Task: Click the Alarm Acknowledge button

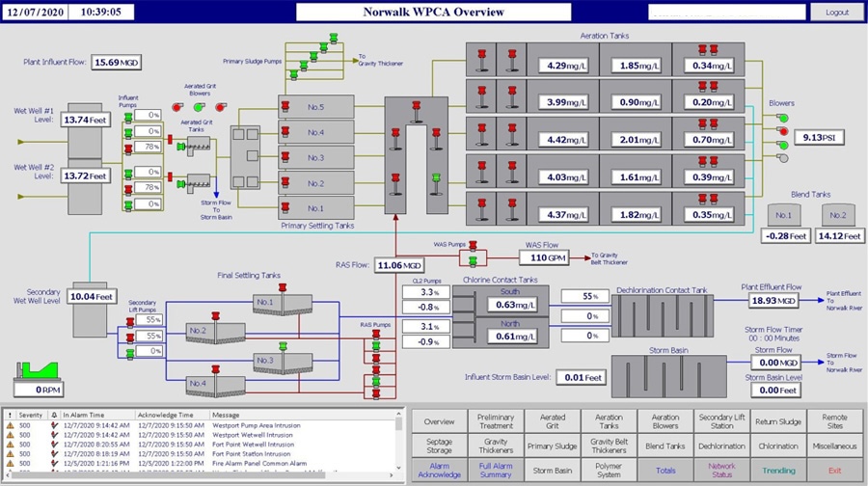Action: coord(439,471)
